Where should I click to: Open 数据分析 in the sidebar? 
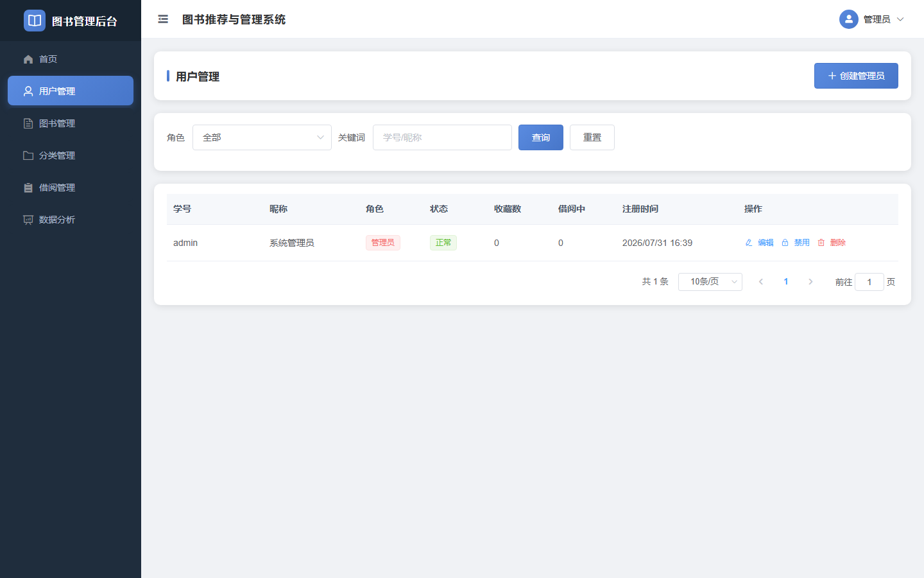(71, 220)
